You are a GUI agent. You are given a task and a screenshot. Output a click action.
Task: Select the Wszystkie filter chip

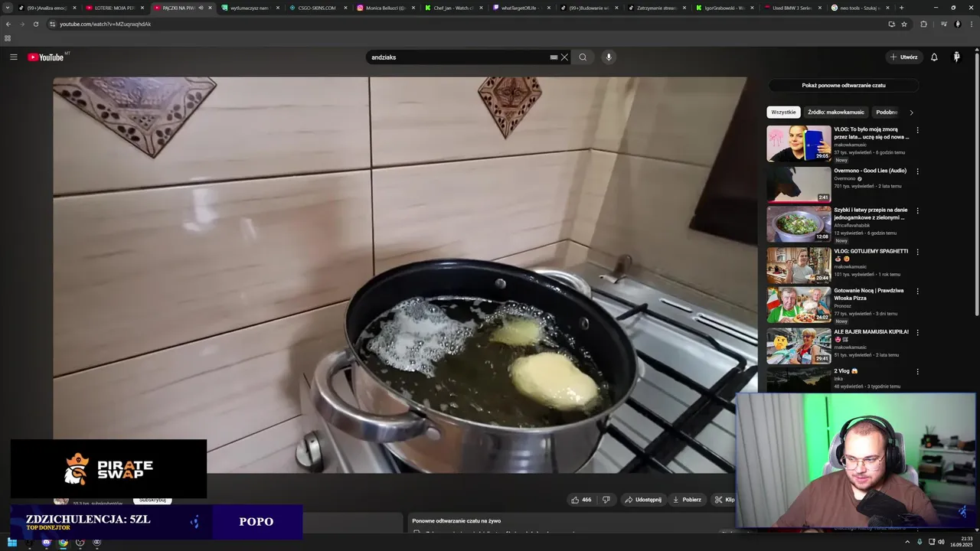pos(783,112)
